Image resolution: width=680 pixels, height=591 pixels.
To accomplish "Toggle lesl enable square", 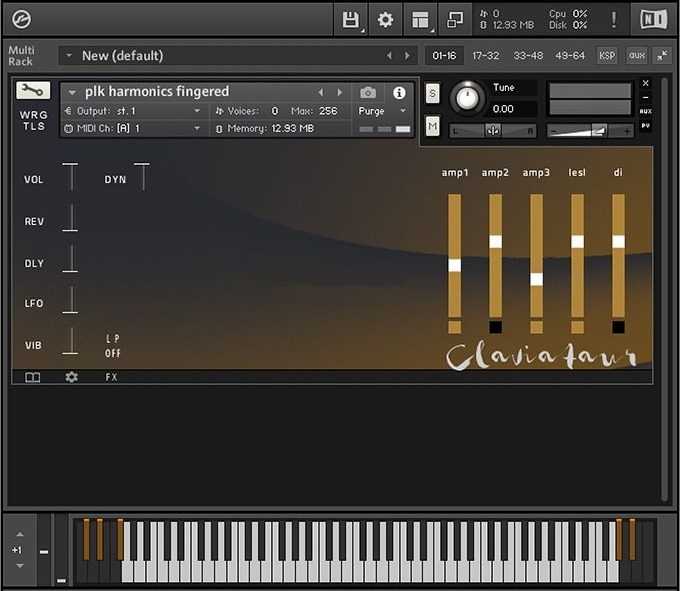I will (578, 327).
